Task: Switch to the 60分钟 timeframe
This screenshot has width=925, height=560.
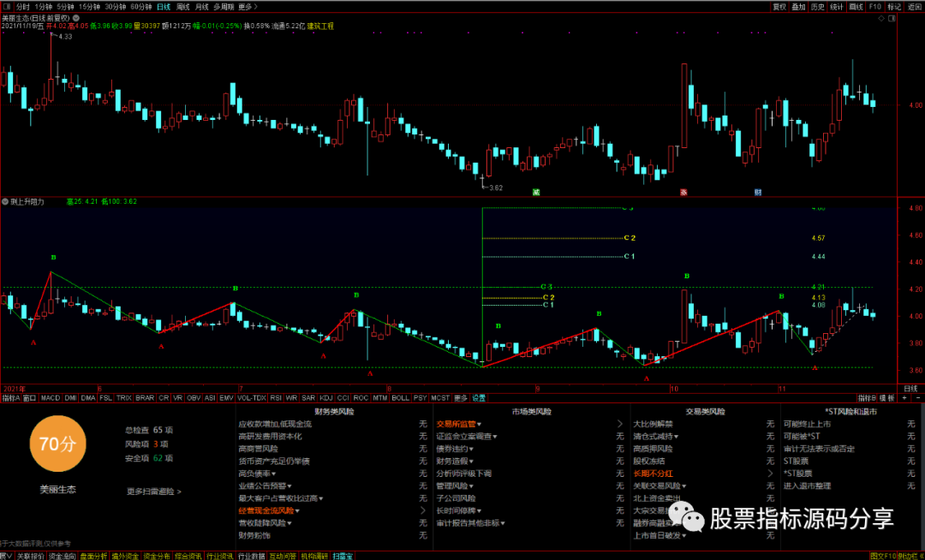Action: (x=141, y=7)
